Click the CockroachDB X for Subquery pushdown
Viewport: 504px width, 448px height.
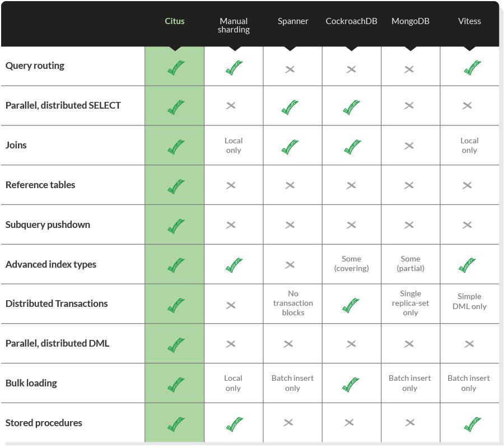[x=351, y=225]
